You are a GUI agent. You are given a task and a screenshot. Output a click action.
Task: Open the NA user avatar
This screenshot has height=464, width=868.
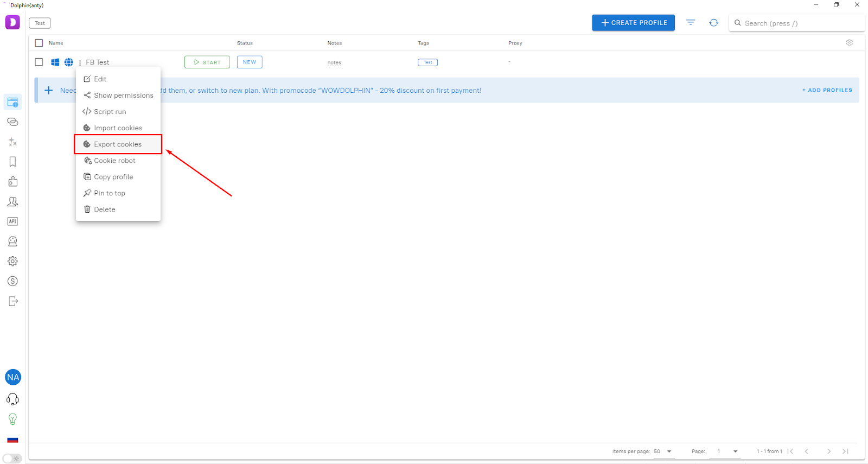pos(13,377)
